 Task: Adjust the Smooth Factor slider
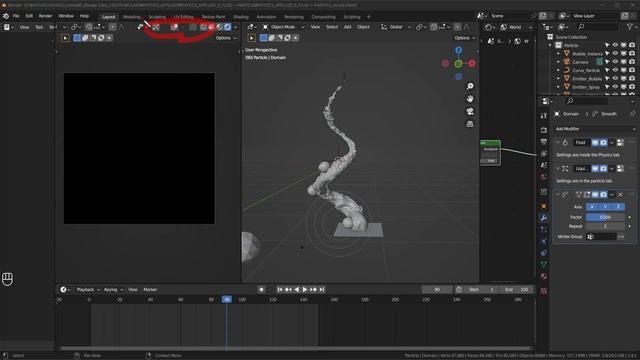point(605,217)
